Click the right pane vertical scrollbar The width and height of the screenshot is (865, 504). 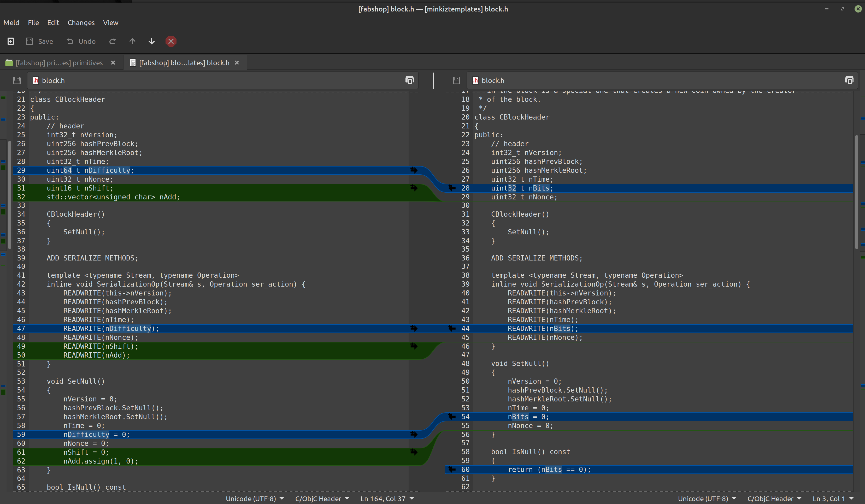coord(856,192)
